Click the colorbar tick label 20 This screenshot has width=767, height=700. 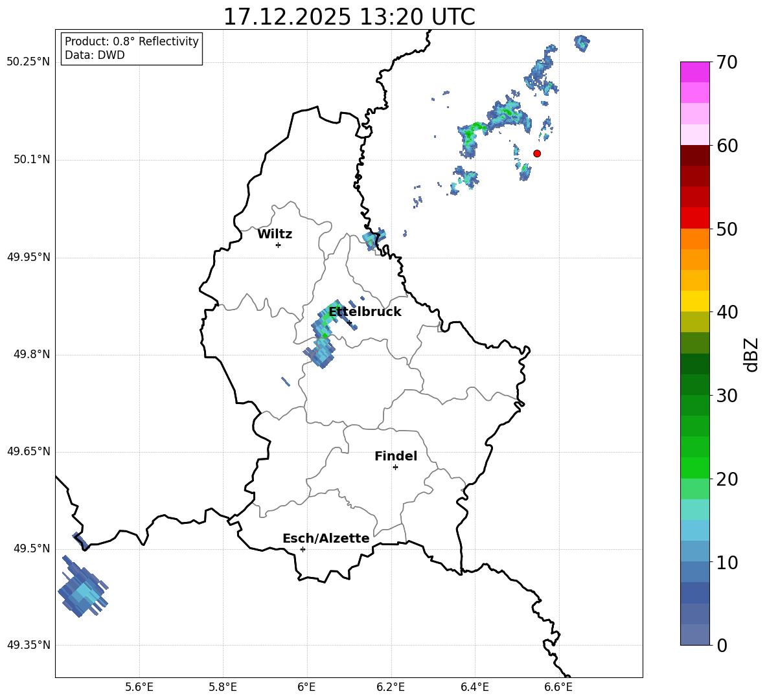click(727, 479)
